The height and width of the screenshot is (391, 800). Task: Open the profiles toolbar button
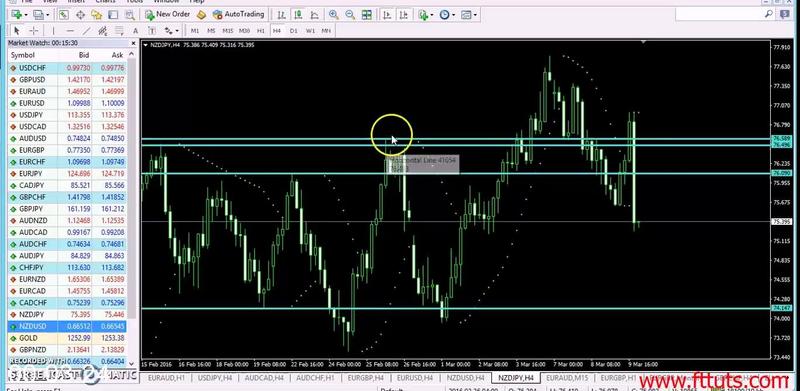[40, 14]
